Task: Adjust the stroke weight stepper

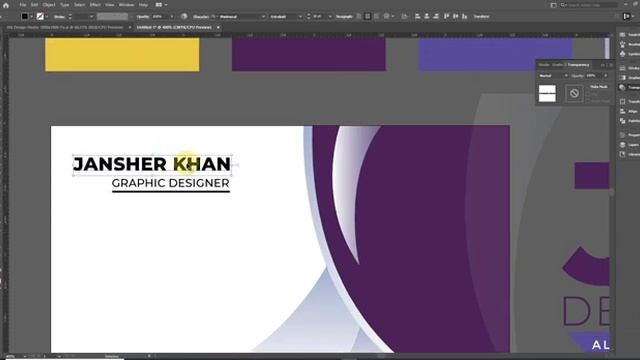Action: pyautogui.click(x=70, y=17)
